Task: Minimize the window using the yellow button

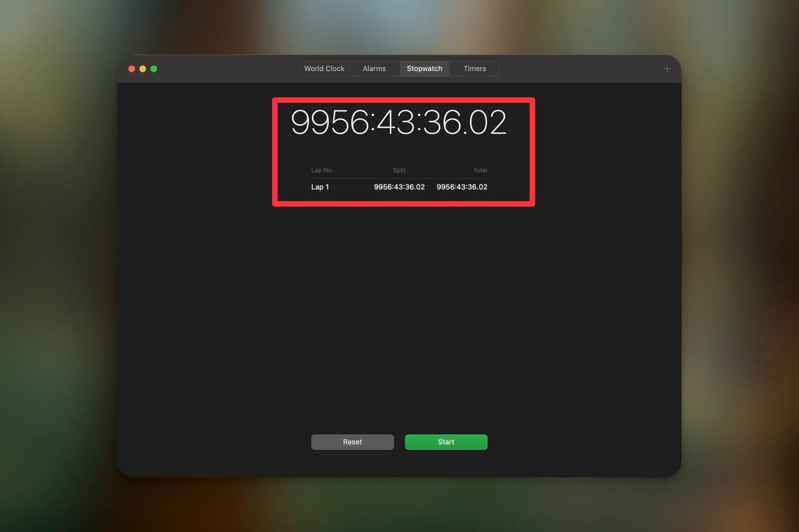Action: tap(143, 69)
